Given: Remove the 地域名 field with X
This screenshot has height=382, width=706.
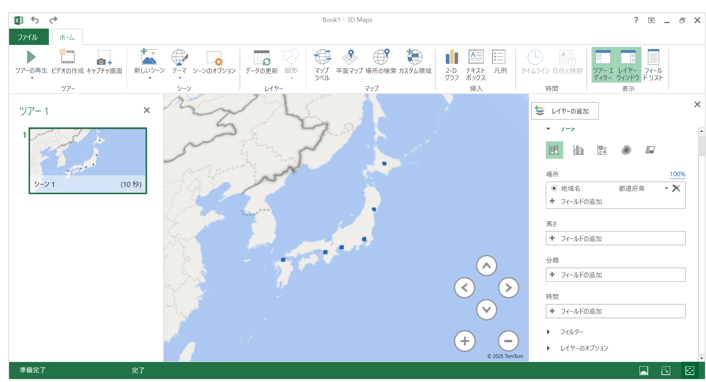Looking at the screenshot, I should [x=676, y=188].
